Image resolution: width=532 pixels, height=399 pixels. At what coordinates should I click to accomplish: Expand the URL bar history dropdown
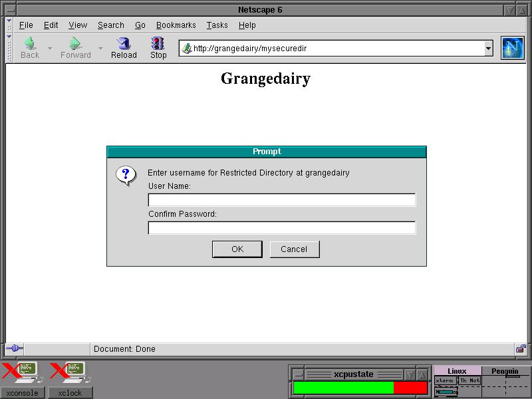[x=488, y=49]
